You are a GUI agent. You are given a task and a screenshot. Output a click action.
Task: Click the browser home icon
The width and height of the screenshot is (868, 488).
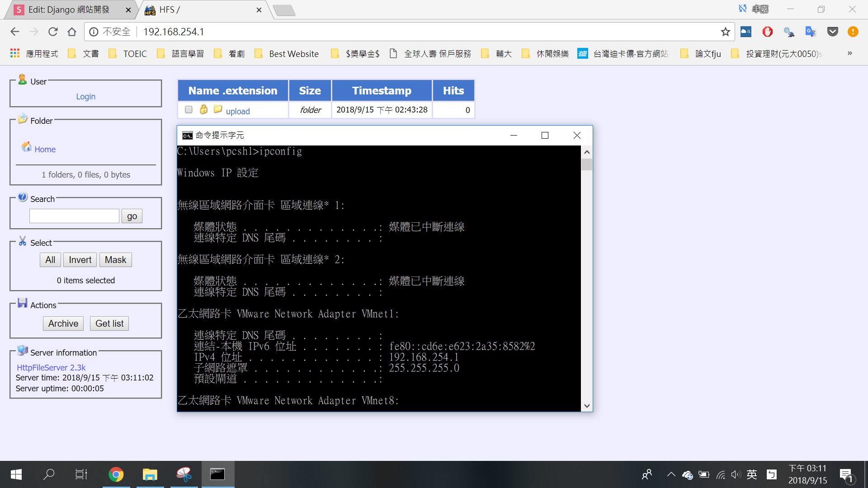tap(72, 32)
